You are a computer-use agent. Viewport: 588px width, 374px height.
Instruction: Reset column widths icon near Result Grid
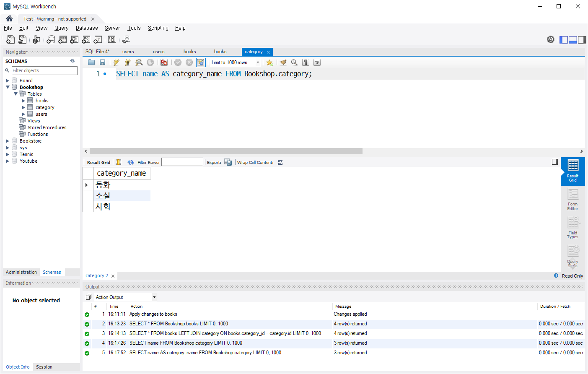click(119, 162)
